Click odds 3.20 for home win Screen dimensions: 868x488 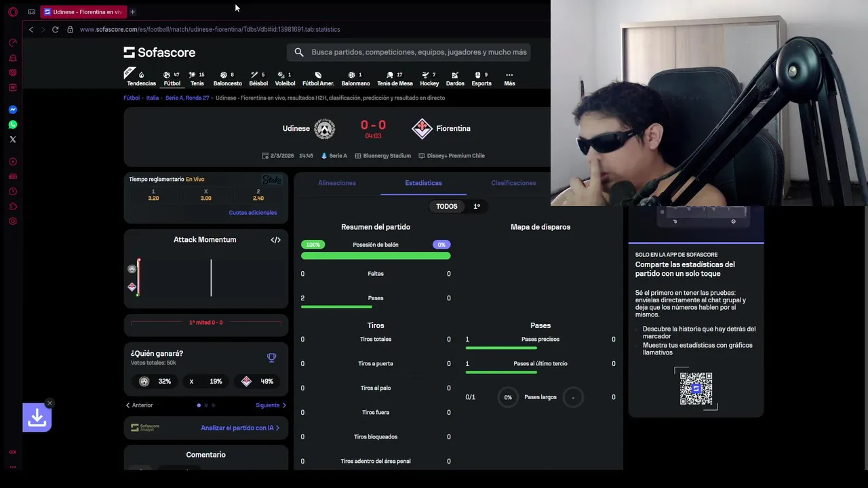(x=153, y=195)
